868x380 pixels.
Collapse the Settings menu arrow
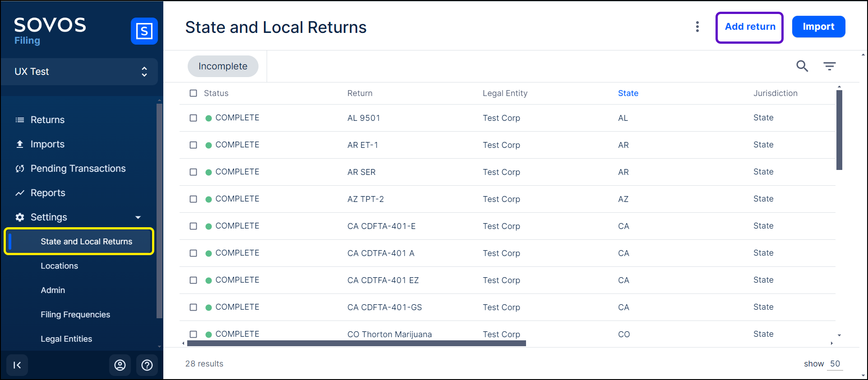138,217
